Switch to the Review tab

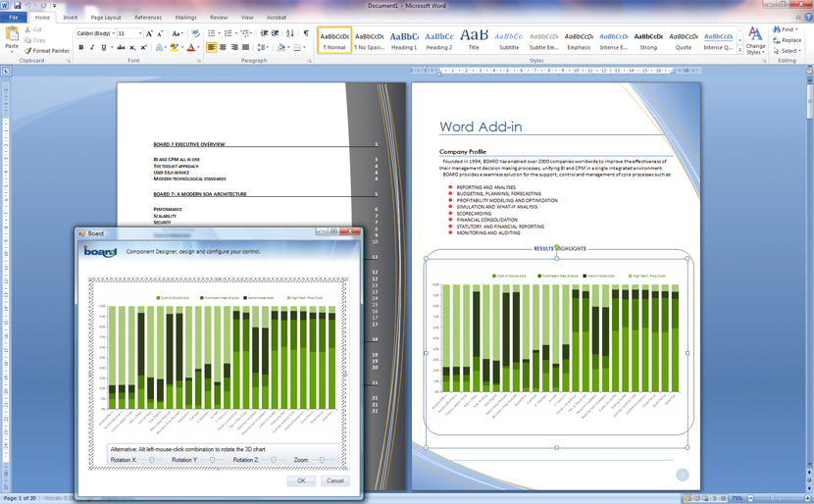click(219, 17)
